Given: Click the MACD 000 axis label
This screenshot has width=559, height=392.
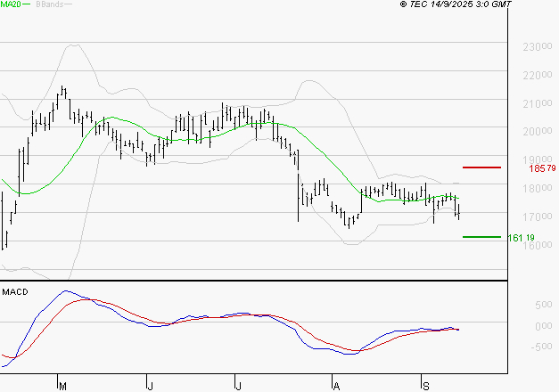Looking at the screenshot, I should [x=543, y=326].
